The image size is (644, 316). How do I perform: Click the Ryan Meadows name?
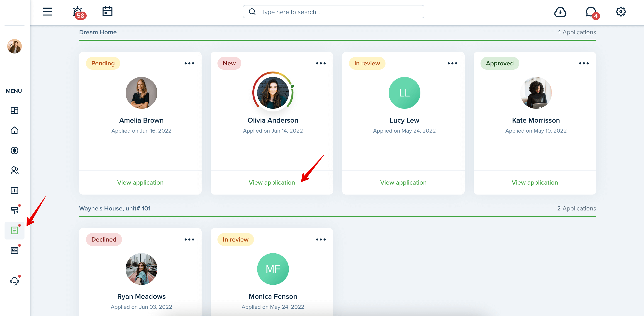tap(141, 296)
